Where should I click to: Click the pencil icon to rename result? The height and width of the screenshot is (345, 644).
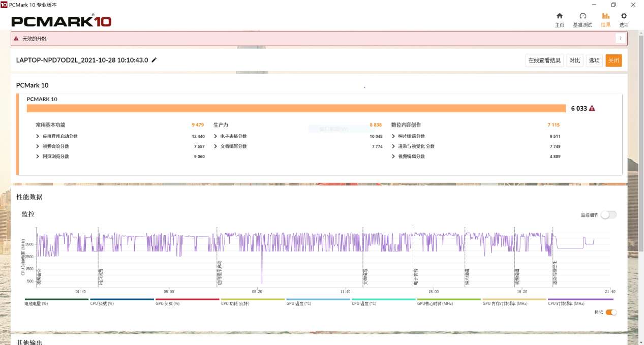155,60
